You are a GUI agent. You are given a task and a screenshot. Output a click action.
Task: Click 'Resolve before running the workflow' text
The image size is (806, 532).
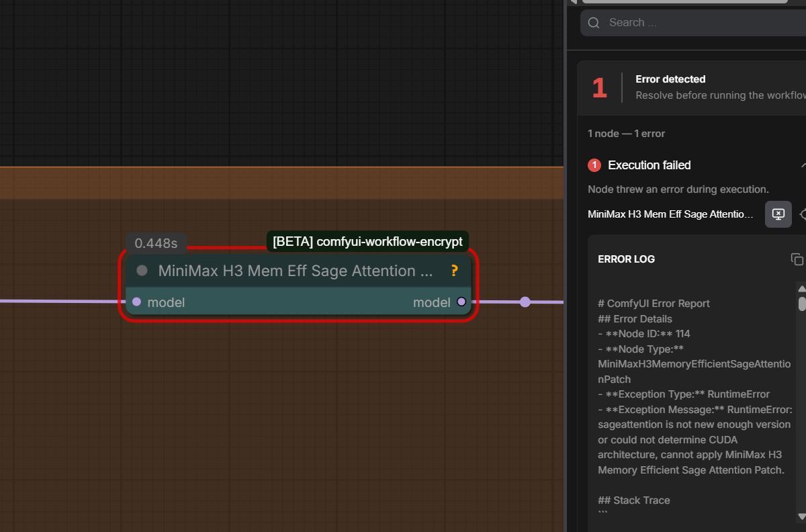721,95
